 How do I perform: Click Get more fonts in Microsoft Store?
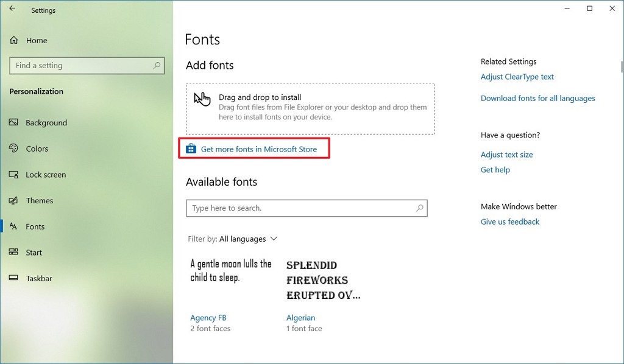click(x=258, y=149)
